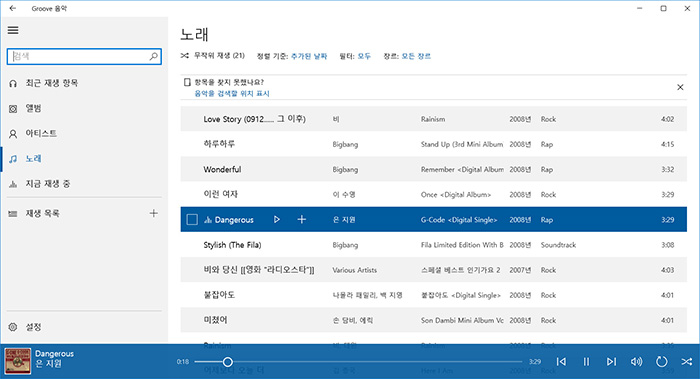Open 최근 재생 항목 in sidebar
Viewport: 700px width, 379px height.
coord(52,83)
